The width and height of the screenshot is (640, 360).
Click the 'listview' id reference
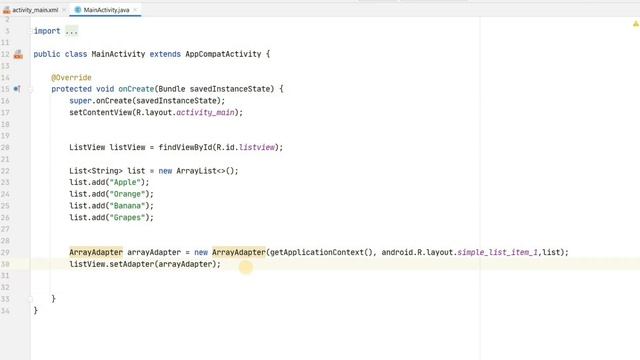click(257, 147)
